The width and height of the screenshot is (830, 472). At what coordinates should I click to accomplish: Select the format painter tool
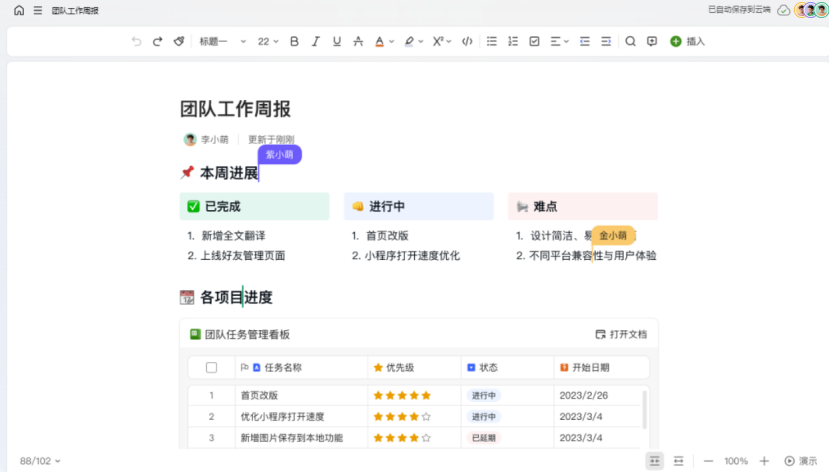tap(179, 41)
